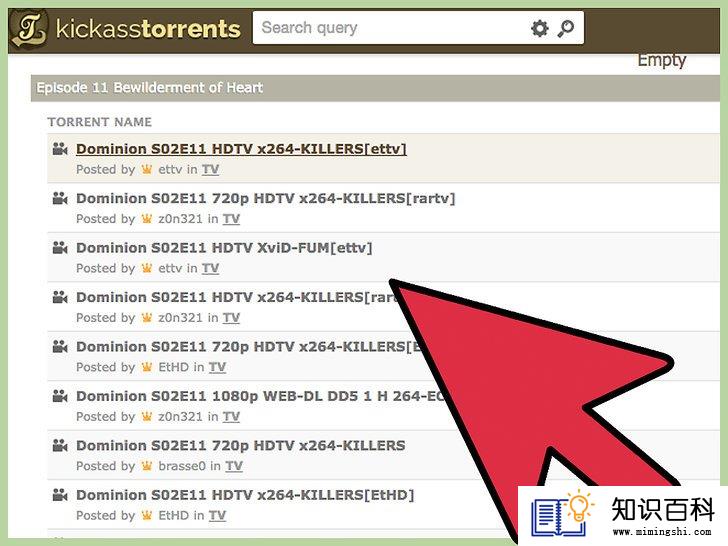Open Dominion S02E11 720p HDTV x264-KILLERS brasse0 torrent
The height and width of the screenshot is (546, 728).
(240, 446)
